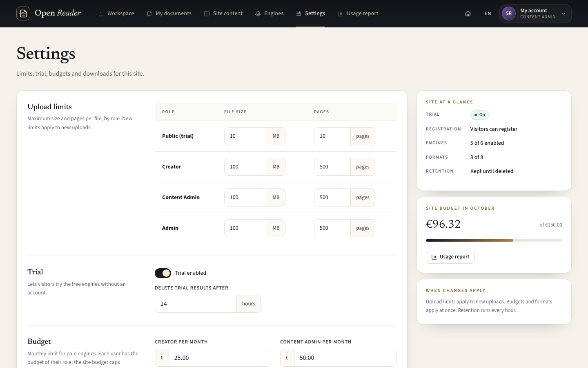Edit the Content Admin per month budget field
588x368 pixels.
[345, 358]
